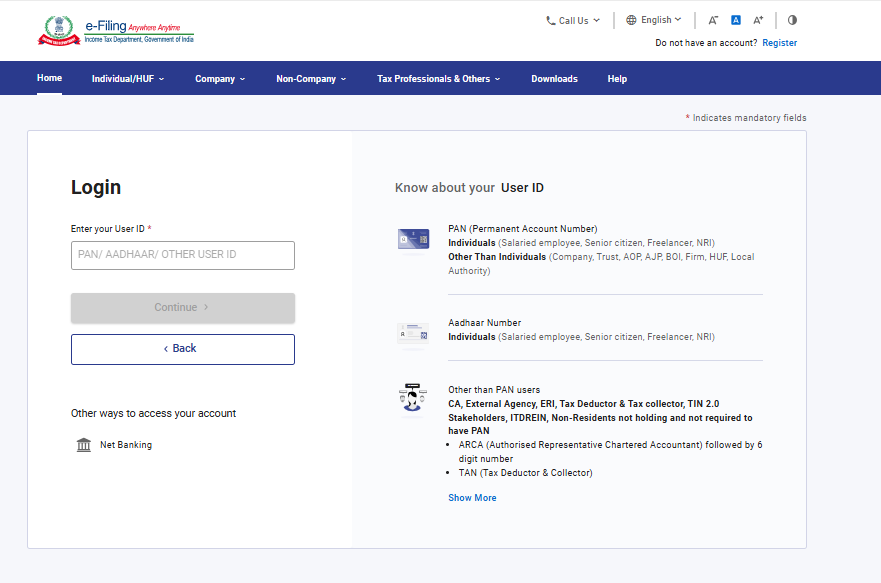Click 'Know about your User ID' heading

click(x=469, y=188)
